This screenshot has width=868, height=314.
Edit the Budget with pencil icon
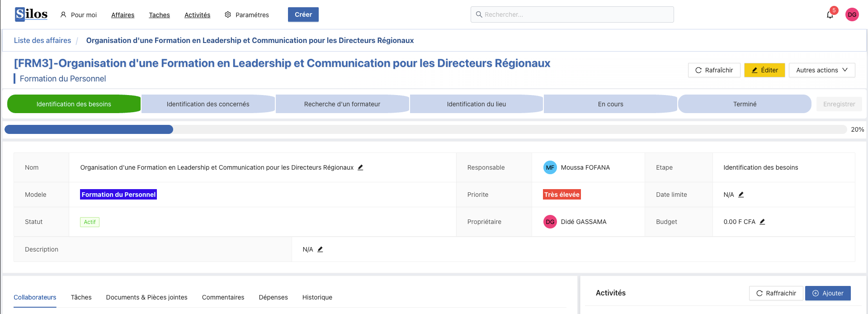pyautogui.click(x=762, y=222)
